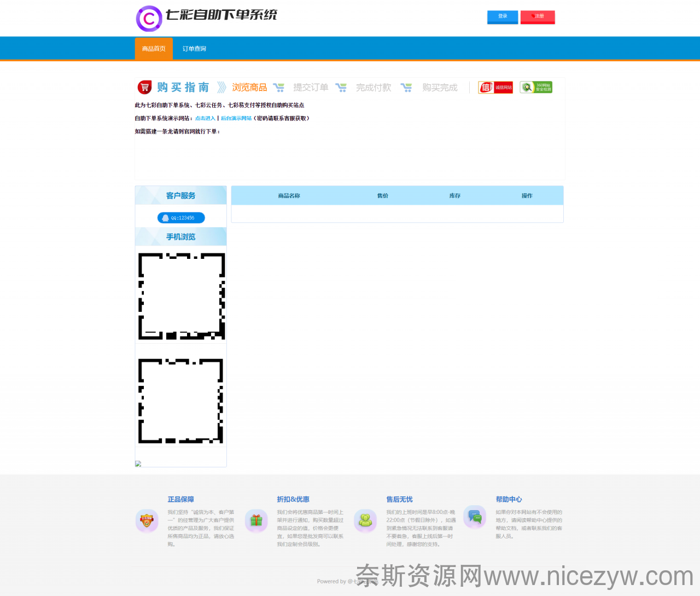Click the red shopping cart 购买指南 icon
The image size is (700, 596).
(144, 87)
